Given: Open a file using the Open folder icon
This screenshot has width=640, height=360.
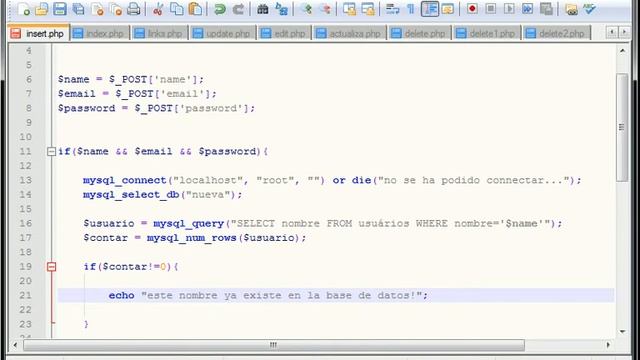Looking at the screenshot, I should pyautogui.click(x=41, y=9).
